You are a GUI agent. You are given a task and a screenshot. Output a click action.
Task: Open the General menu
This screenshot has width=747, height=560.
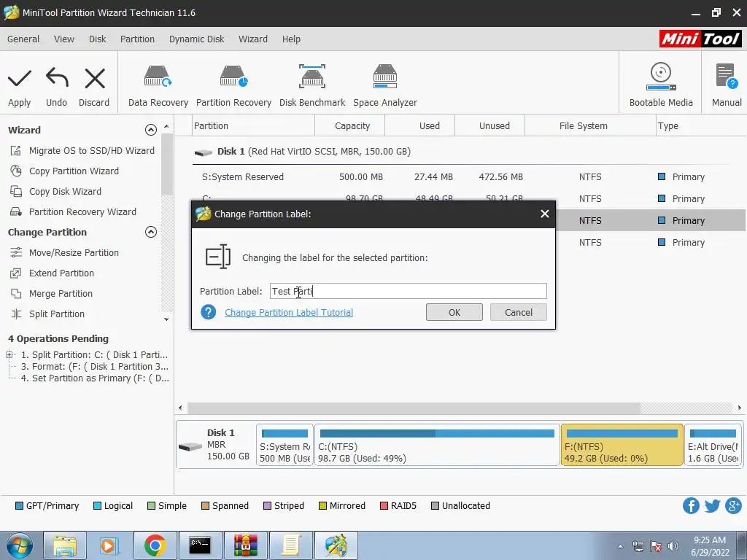pyautogui.click(x=23, y=39)
